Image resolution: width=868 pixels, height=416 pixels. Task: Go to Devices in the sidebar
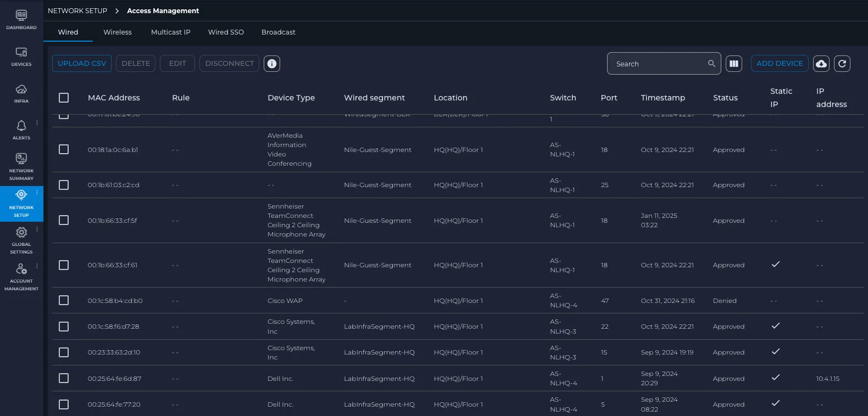click(x=21, y=57)
